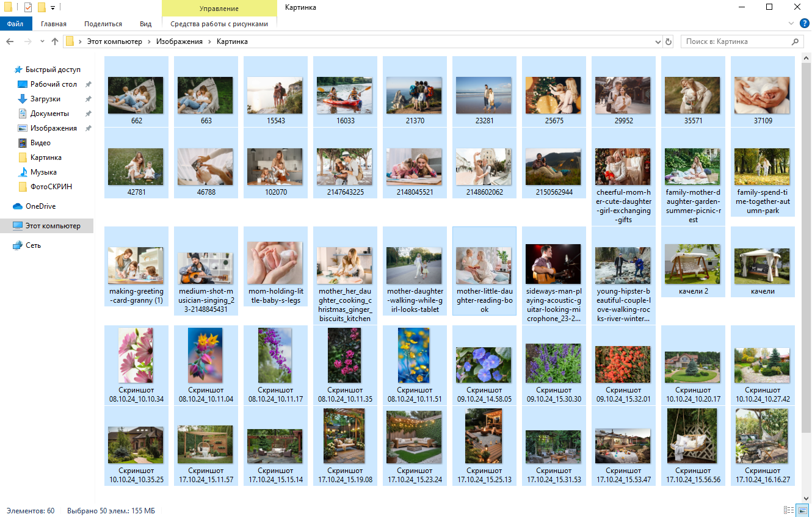Click Изображения in the address breadcrumb
Image resolution: width=812 pixels, height=517 pixels.
179,42
